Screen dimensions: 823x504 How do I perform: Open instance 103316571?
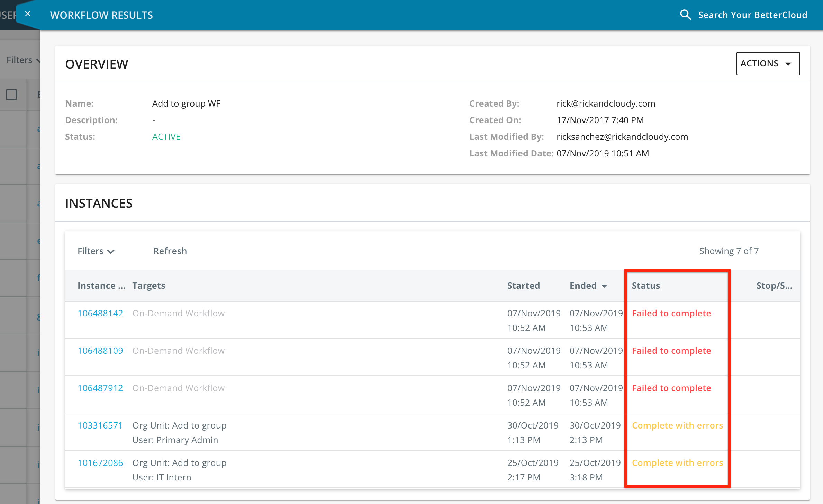(100, 425)
